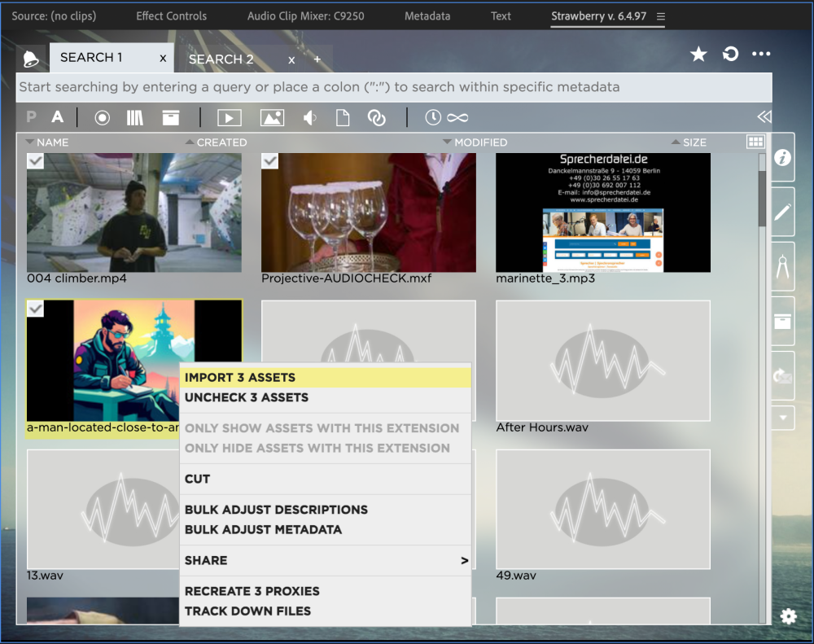Open favorites with the star icon
The height and width of the screenshot is (644, 814).
point(698,54)
